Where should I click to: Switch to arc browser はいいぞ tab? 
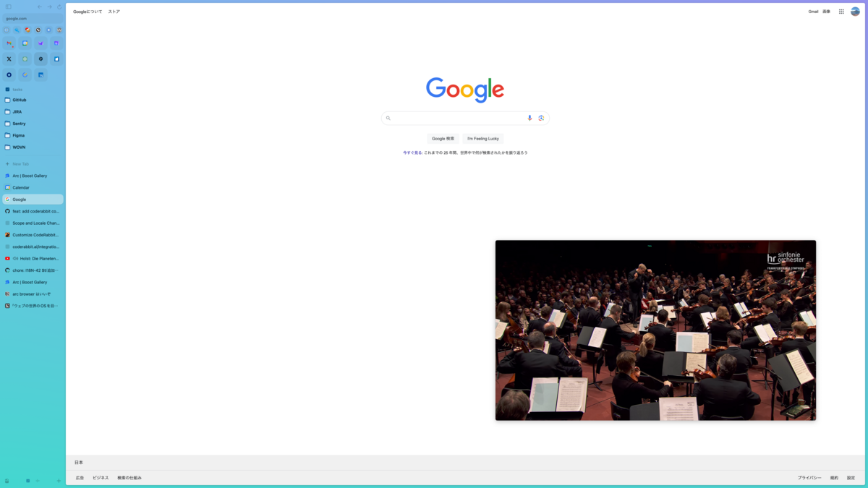[33, 294]
